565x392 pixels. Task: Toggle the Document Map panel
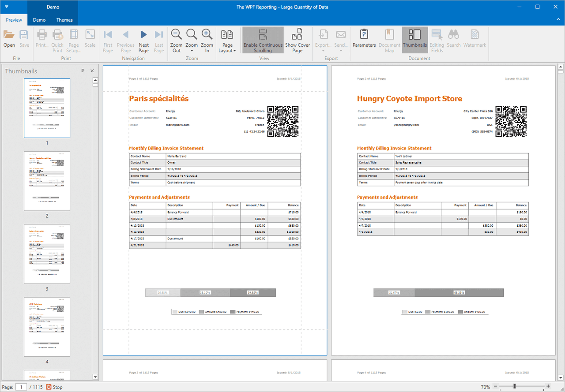(x=389, y=40)
